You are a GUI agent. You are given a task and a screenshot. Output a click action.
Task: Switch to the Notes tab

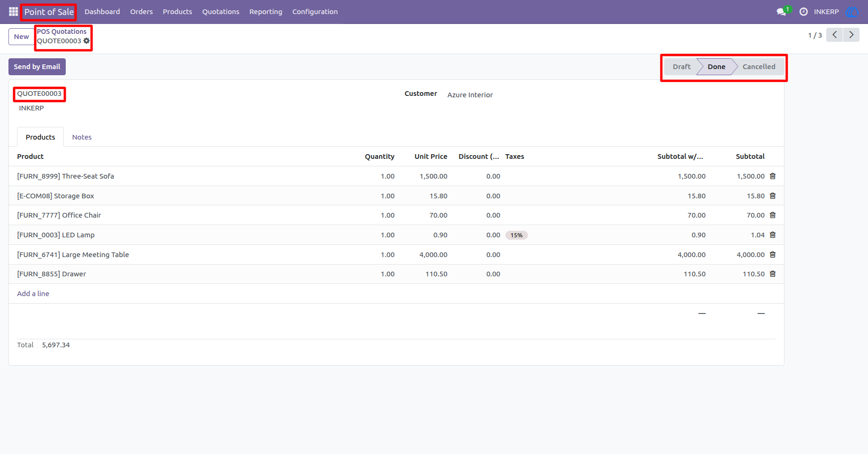pyautogui.click(x=82, y=137)
